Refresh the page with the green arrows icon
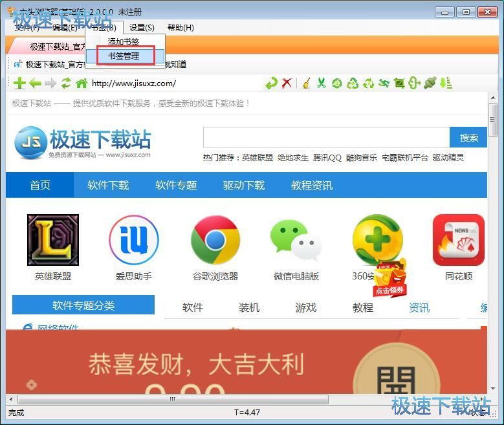This screenshot has width=504, height=425. point(66,83)
